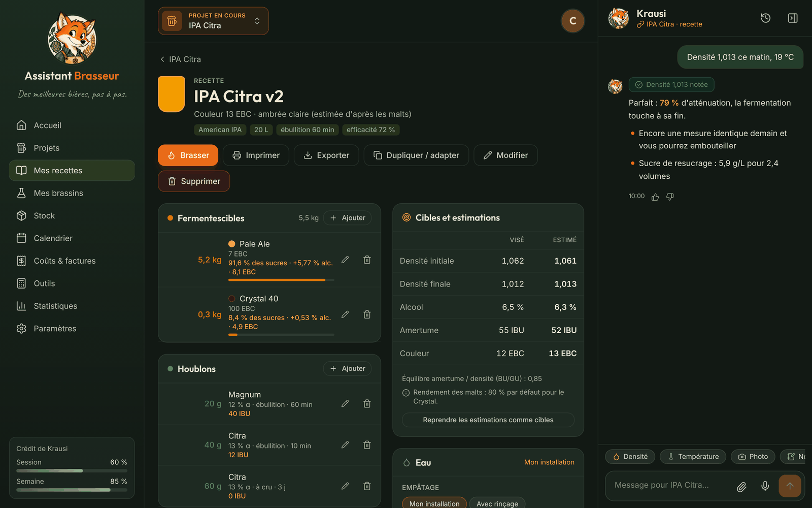Open the Stock section
Viewport: 812px width, 508px height.
(72, 216)
